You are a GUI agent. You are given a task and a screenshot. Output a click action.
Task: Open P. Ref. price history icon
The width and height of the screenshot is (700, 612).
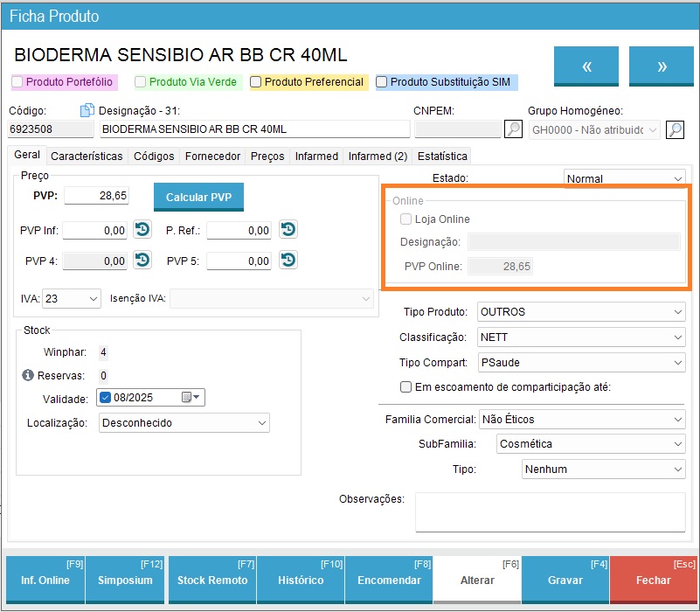(288, 230)
